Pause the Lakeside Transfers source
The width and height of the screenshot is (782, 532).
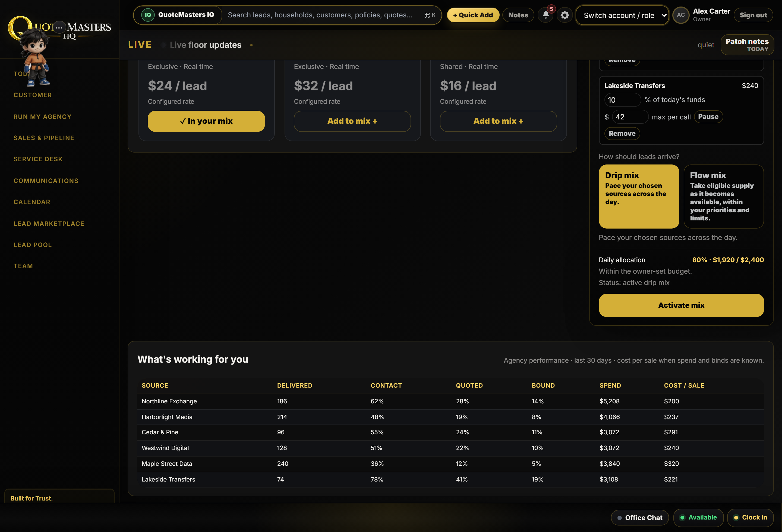point(708,117)
